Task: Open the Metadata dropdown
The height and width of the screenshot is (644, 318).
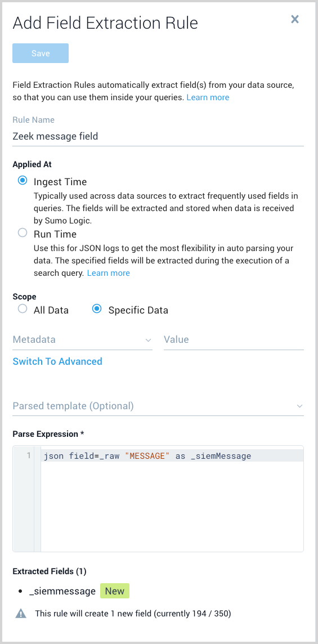Action: pyautogui.click(x=82, y=340)
